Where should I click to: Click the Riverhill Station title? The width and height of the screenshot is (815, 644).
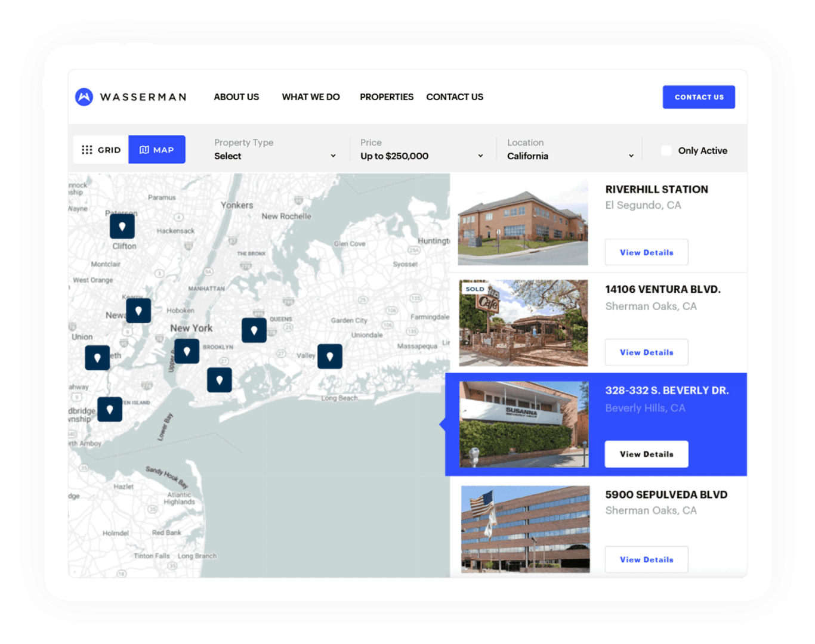[x=657, y=189]
